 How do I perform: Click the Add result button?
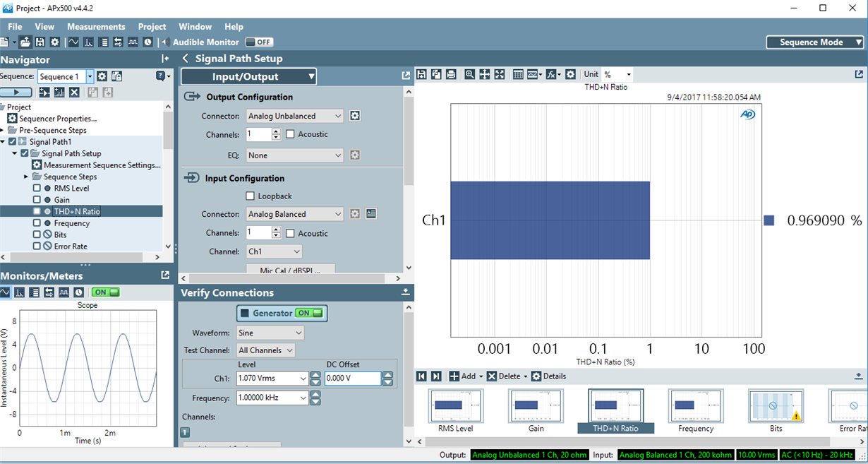point(466,376)
